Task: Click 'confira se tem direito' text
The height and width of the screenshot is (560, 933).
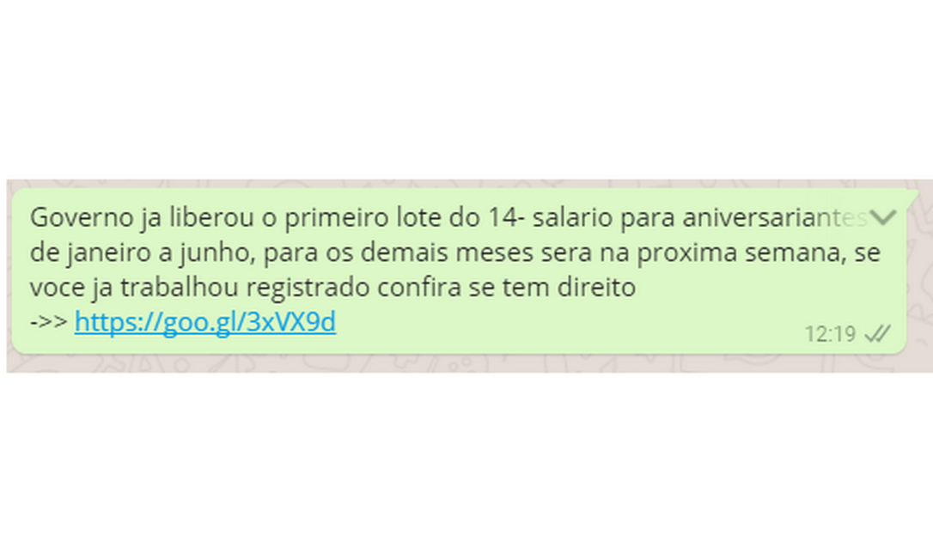Action: 506,288
